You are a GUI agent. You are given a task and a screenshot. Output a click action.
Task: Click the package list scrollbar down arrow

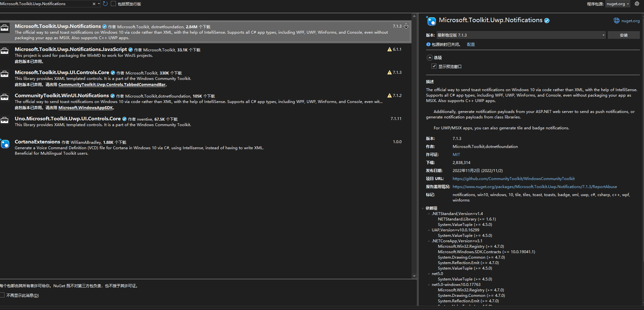[x=414, y=276]
